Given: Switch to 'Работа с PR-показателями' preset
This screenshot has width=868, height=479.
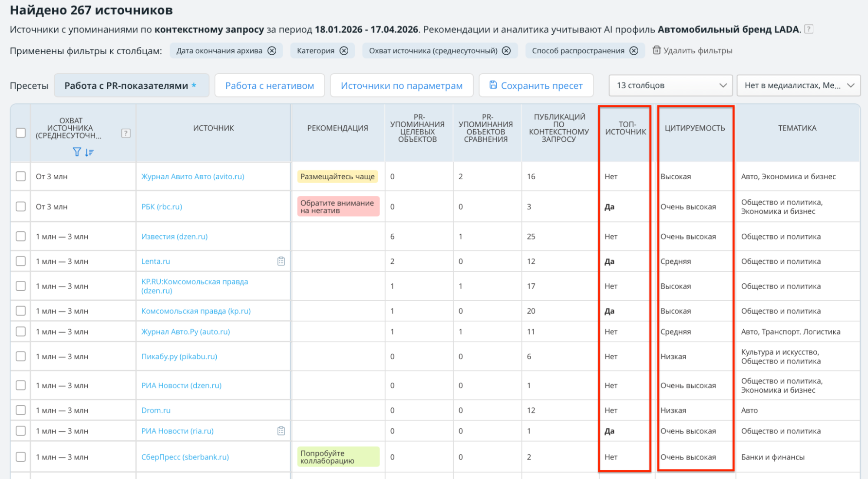Looking at the screenshot, I should pyautogui.click(x=132, y=85).
